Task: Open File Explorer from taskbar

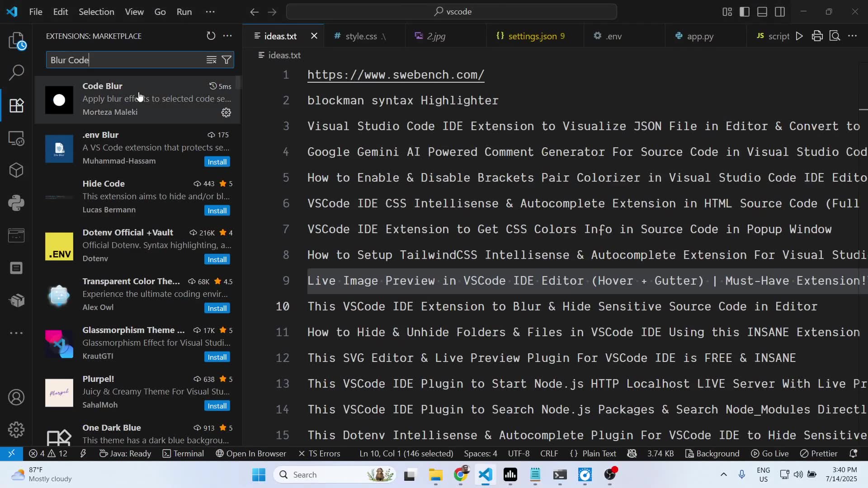Action: click(435, 474)
